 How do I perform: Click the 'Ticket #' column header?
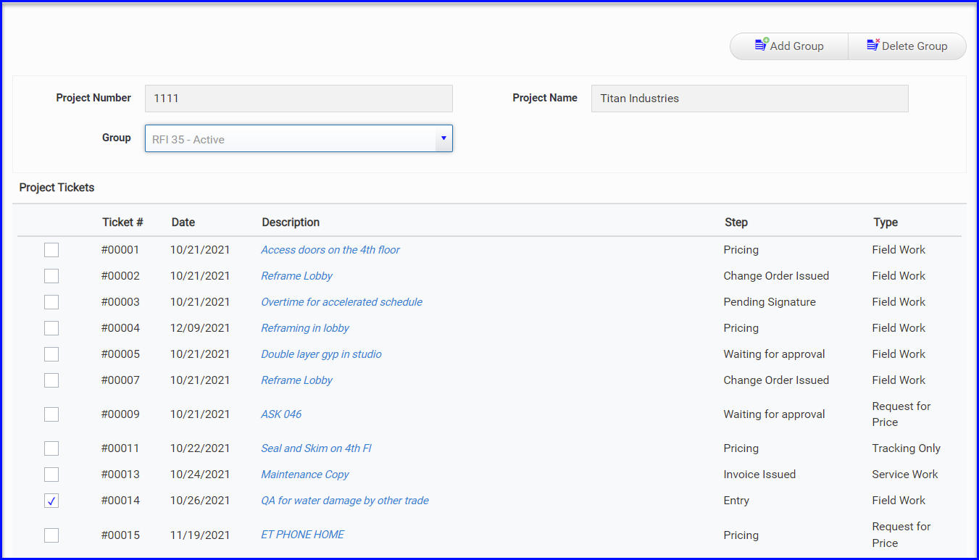pyautogui.click(x=122, y=222)
